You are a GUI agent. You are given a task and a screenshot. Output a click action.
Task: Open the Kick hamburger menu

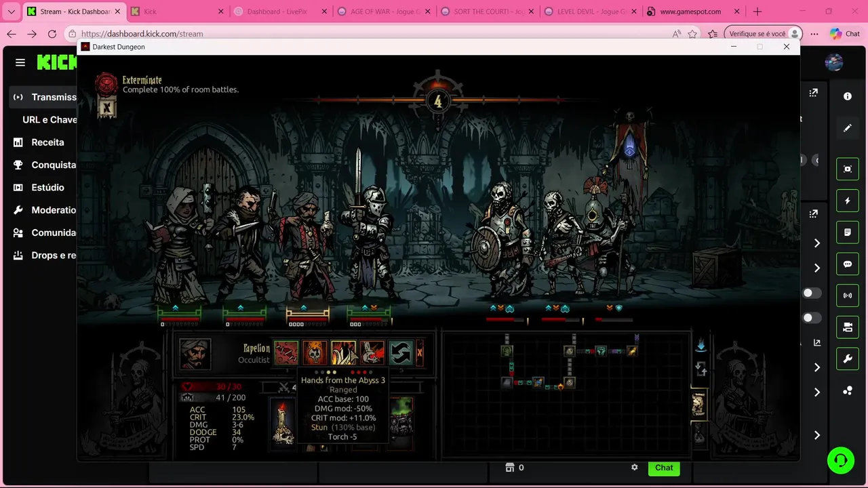(20, 62)
